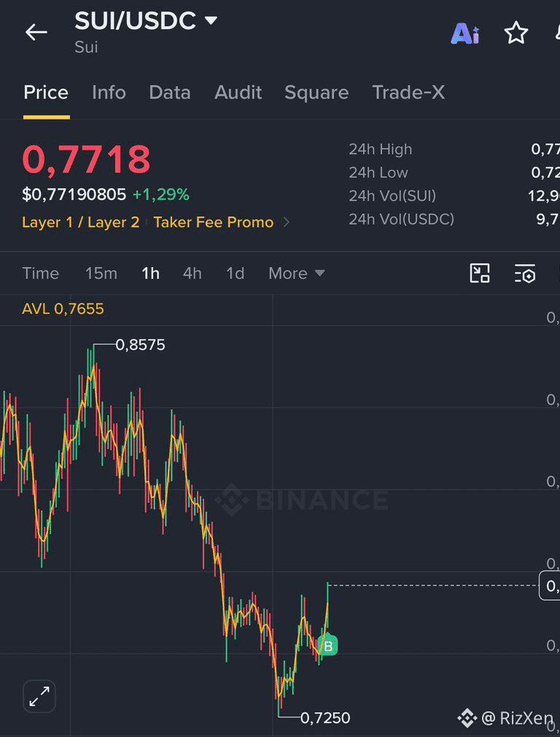Click the $0,77190805 value
Image resolution: width=560 pixels, height=737 pixels.
(x=74, y=195)
